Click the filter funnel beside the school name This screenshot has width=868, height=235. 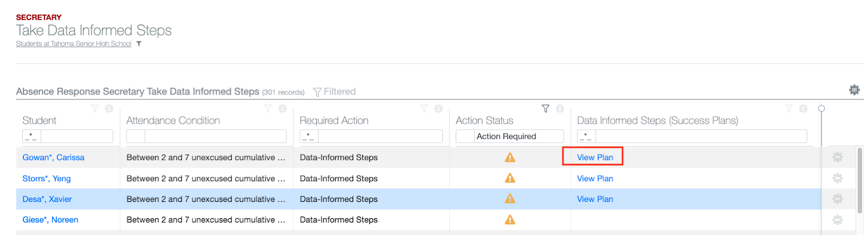(x=139, y=44)
